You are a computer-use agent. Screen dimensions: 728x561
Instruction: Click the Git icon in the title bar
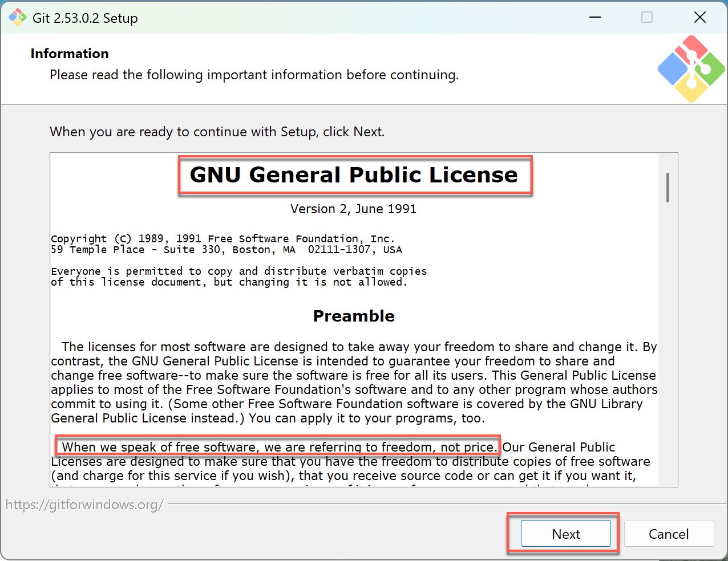coord(17,18)
